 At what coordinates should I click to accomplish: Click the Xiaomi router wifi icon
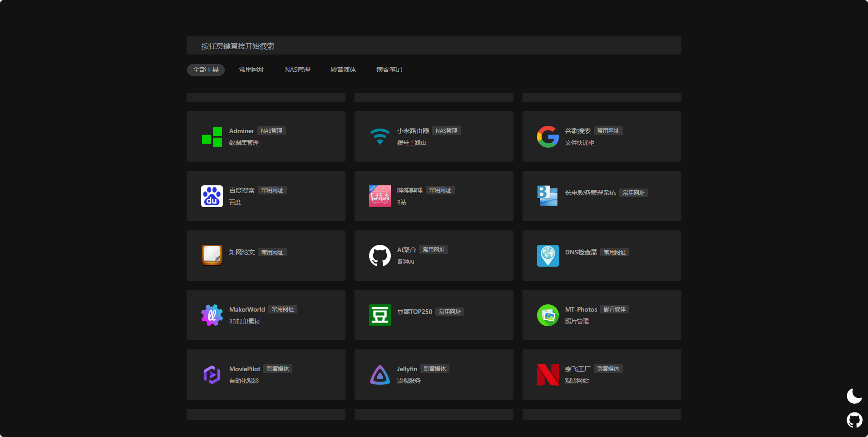[x=380, y=137]
